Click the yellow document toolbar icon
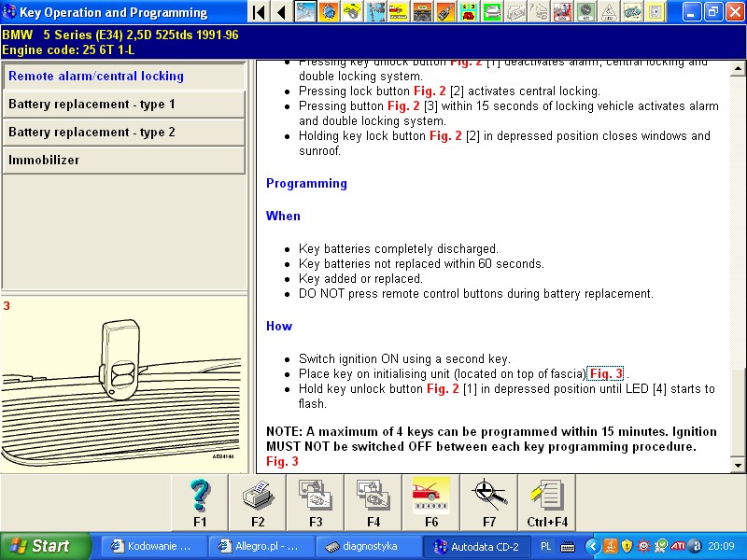 (x=655, y=12)
